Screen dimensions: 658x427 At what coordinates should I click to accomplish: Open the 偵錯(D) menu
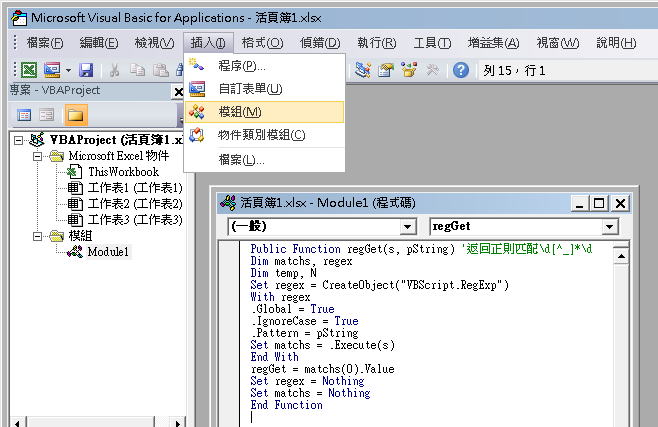coord(320,43)
